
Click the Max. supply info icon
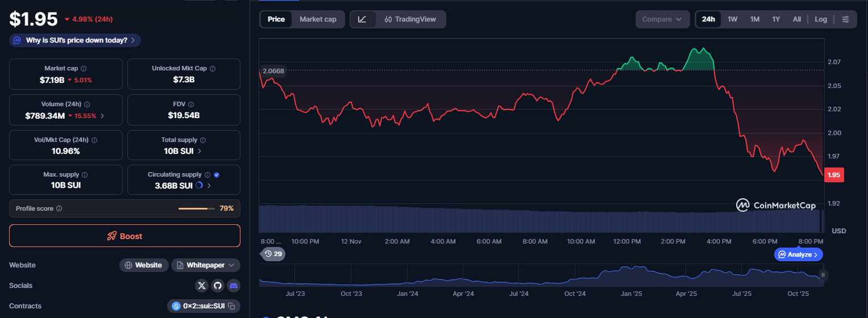point(85,175)
